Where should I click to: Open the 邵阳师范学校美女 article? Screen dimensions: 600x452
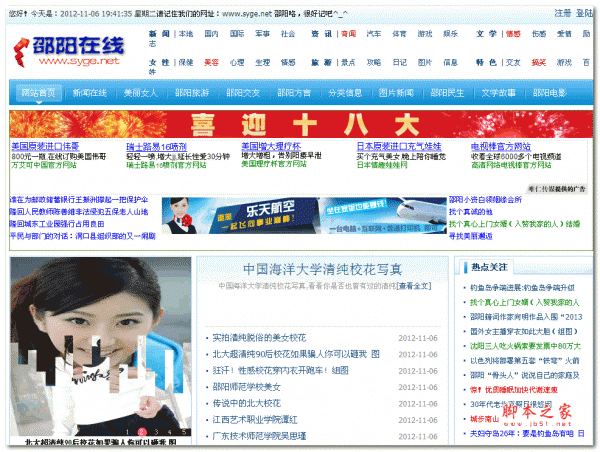tap(246, 387)
